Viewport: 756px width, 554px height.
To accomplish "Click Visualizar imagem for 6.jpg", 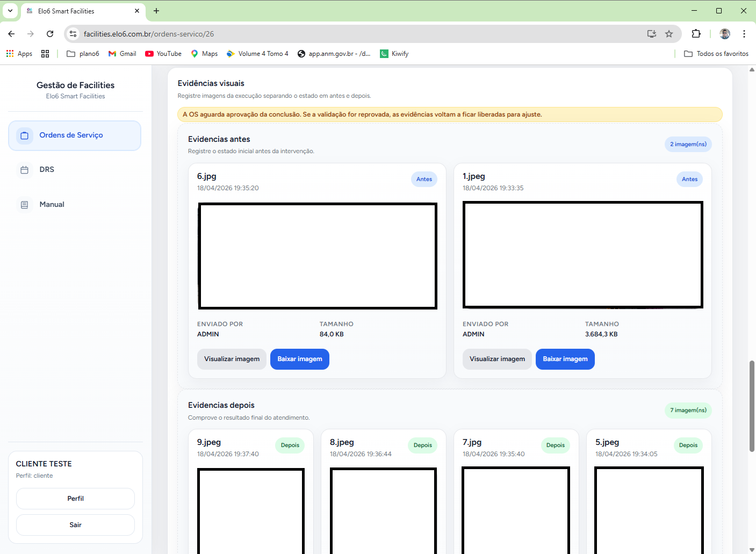I will tap(232, 359).
